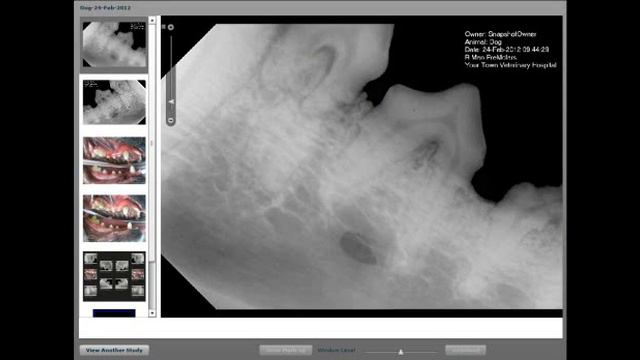640x360 pixels.
Task: Click the thumbnail list scroll-up arrow
Action: click(x=152, y=20)
